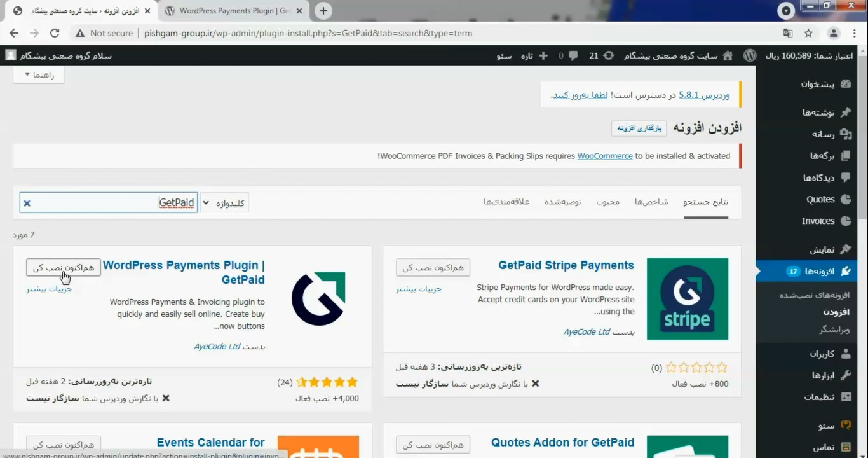Open Users (کاربران) sidebar icon
Viewport: 868px width, 458px height.
[845, 354]
